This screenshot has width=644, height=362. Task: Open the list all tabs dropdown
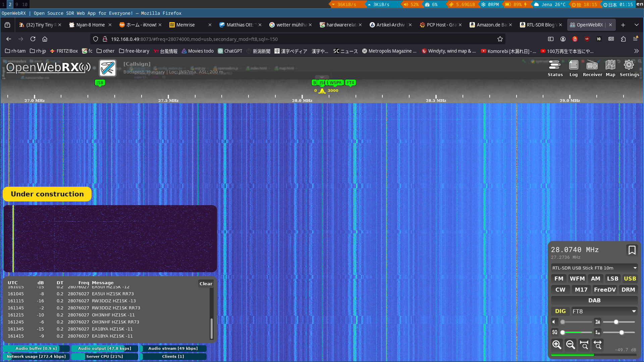637,25
